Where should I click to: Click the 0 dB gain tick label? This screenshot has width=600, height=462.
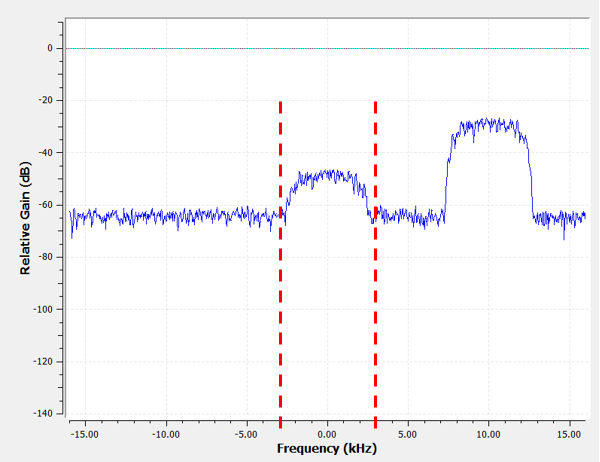48,48
